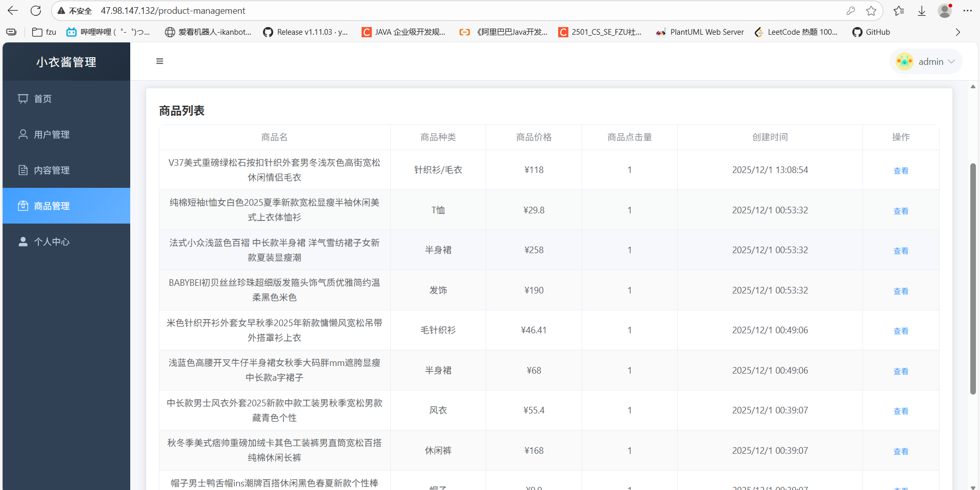
Task: Open the Release v1.11.03 GitHub bookmark
Action: click(305, 32)
